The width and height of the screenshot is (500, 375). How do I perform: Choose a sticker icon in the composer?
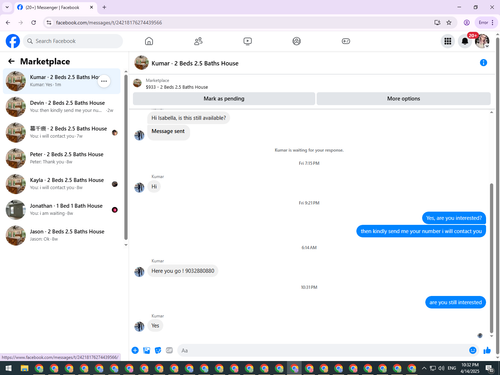(x=158, y=350)
